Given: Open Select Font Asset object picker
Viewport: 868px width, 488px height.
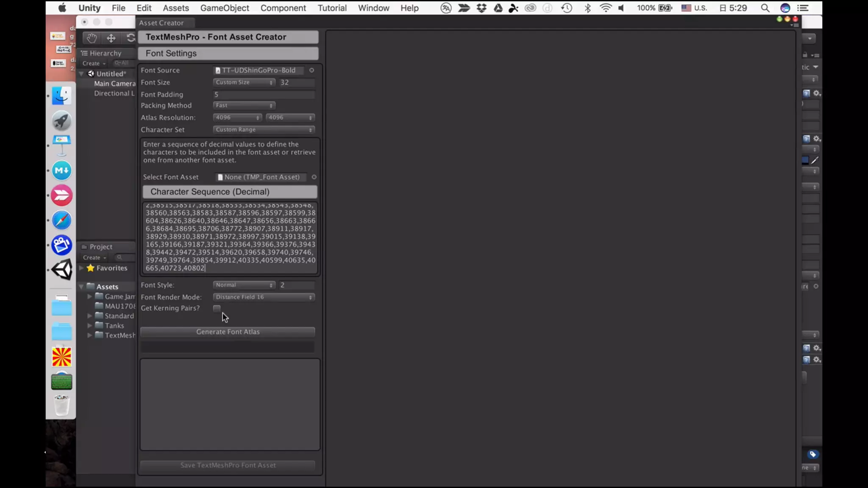Looking at the screenshot, I should (x=314, y=177).
